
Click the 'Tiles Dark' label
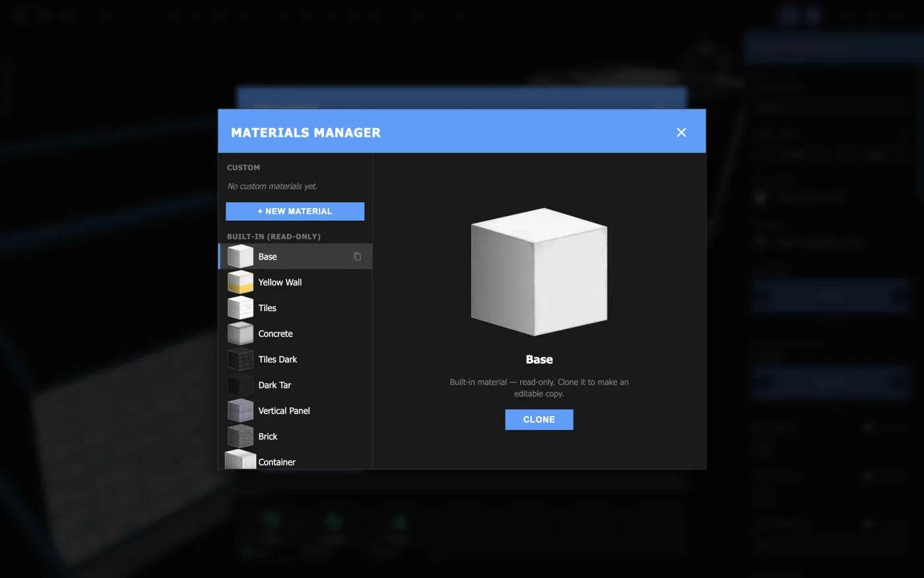click(277, 359)
